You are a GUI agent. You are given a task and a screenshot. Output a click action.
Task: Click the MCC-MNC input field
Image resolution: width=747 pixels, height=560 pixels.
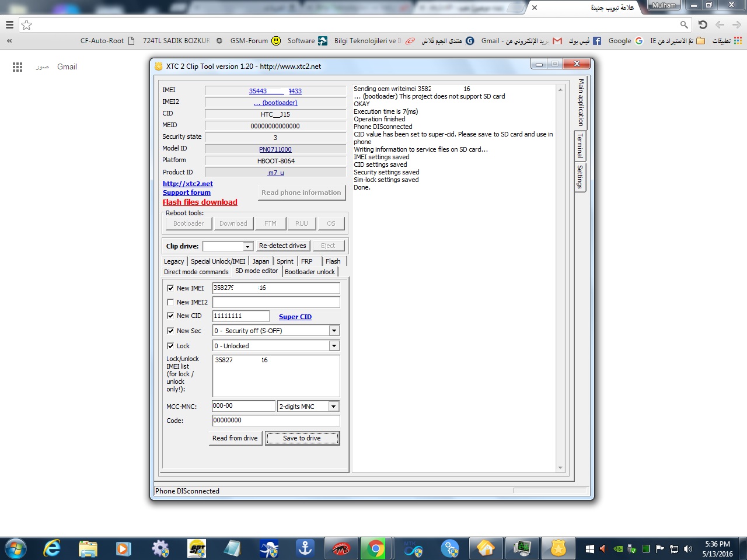[x=243, y=406]
